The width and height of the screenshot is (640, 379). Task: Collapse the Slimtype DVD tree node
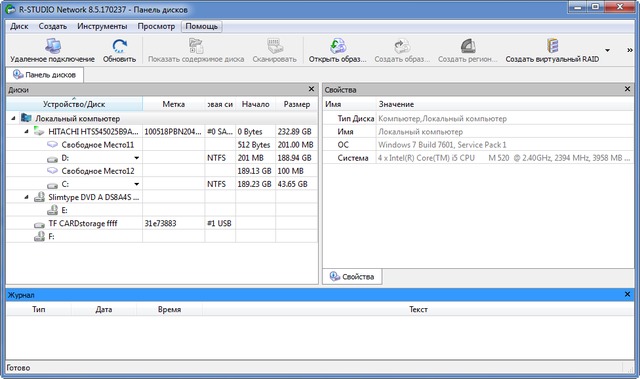[26, 197]
